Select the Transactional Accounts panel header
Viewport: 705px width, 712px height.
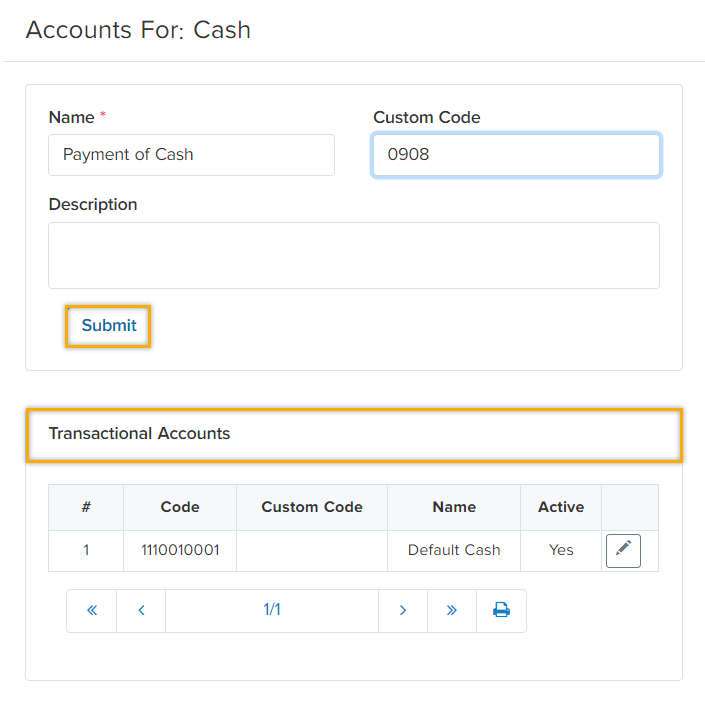(354, 434)
